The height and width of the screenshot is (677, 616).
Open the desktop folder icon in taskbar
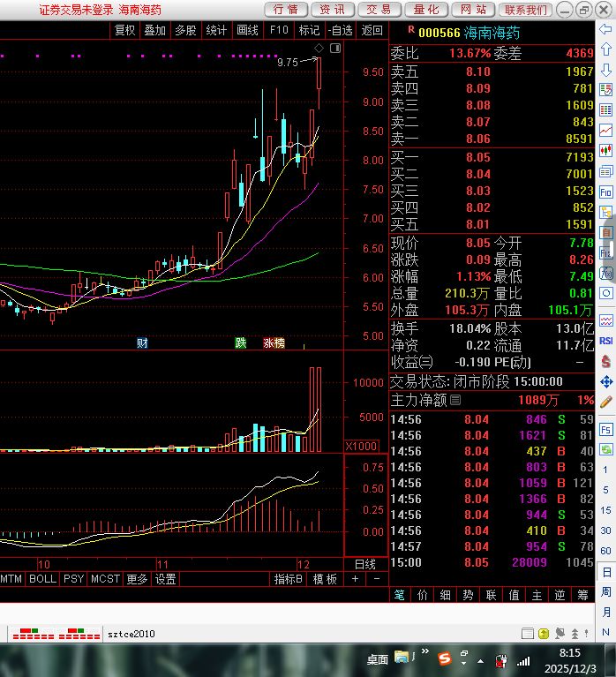tap(402, 658)
